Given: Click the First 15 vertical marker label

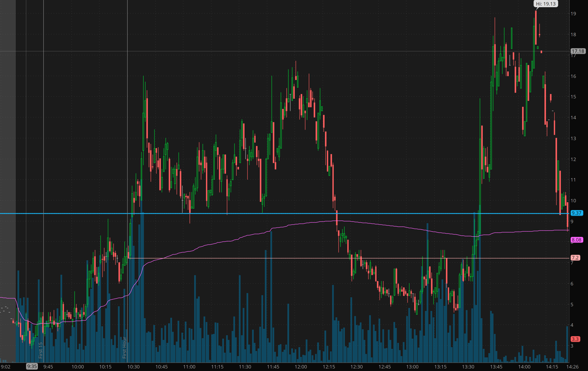Looking at the screenshot, I should point(40,350).
